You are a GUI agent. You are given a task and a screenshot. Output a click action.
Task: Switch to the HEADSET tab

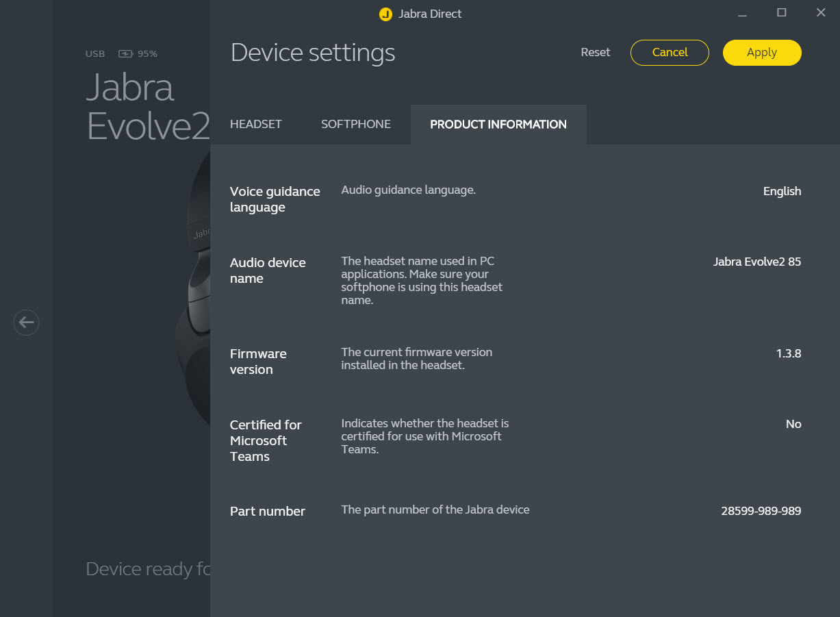(256, 124)
